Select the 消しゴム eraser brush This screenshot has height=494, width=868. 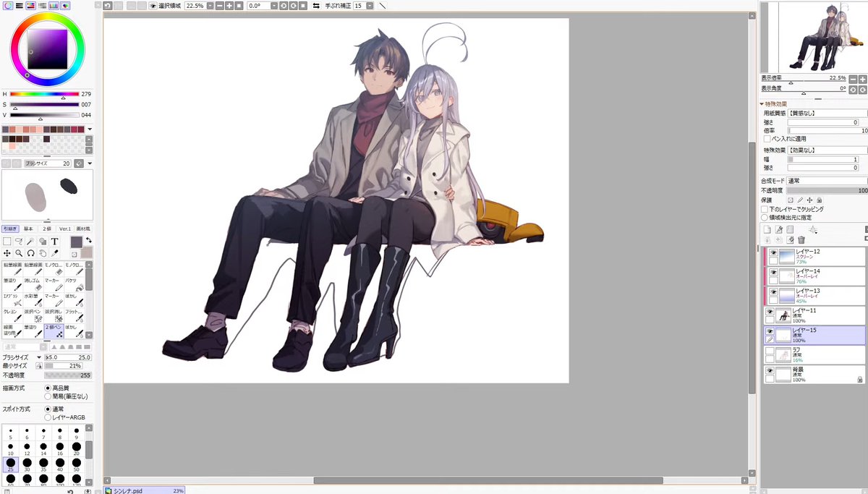(x=32, y=284)
